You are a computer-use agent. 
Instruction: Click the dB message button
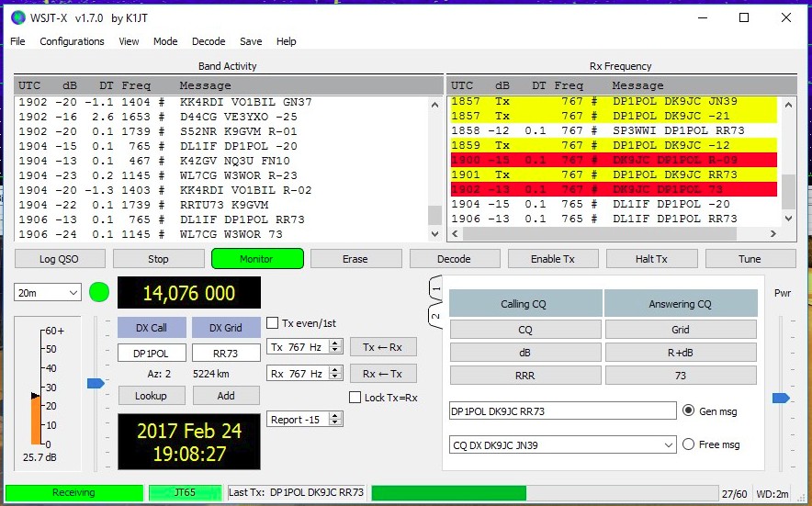(525, 353)
